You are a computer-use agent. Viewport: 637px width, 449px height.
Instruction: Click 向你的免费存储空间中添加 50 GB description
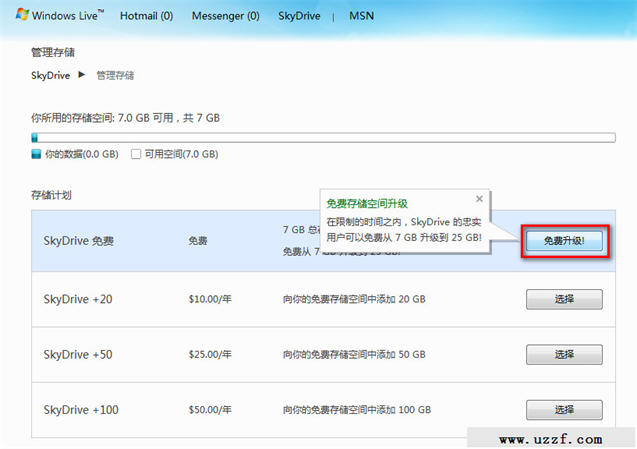(x=354, y=354)
